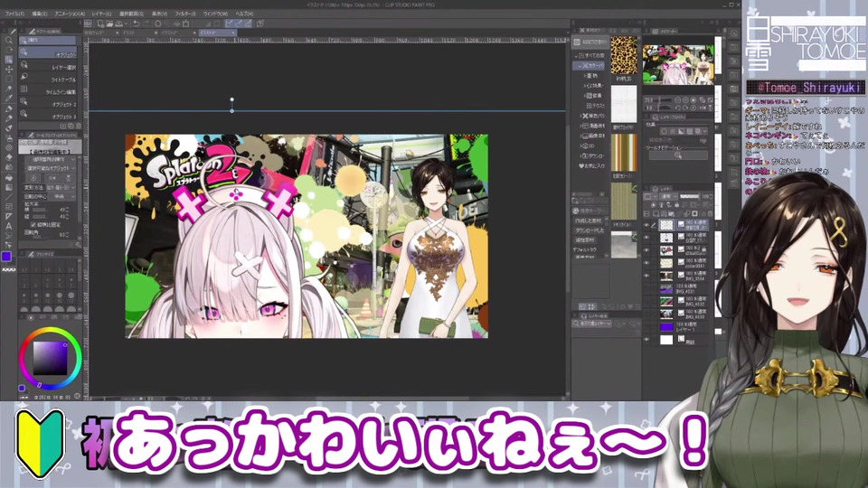Open the レイヤー(L) menu
Viewport: 868px width, 488px height.
coord(101,14)
